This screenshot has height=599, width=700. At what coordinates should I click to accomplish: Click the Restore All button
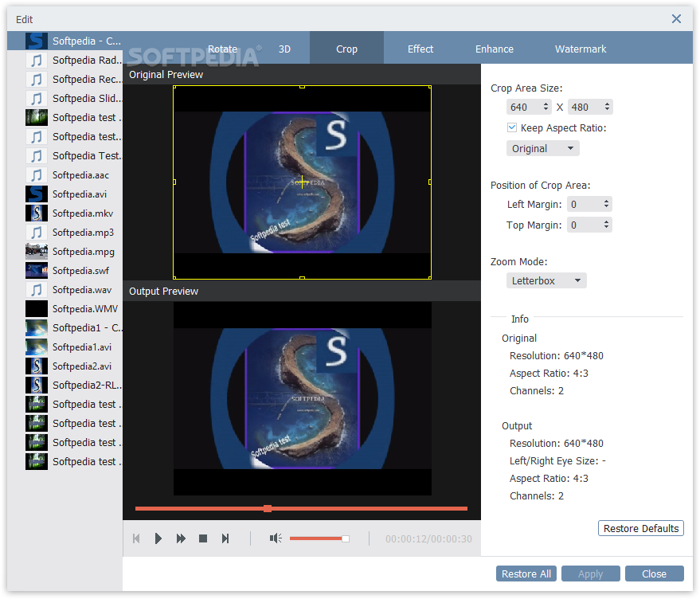pos(526,574)
